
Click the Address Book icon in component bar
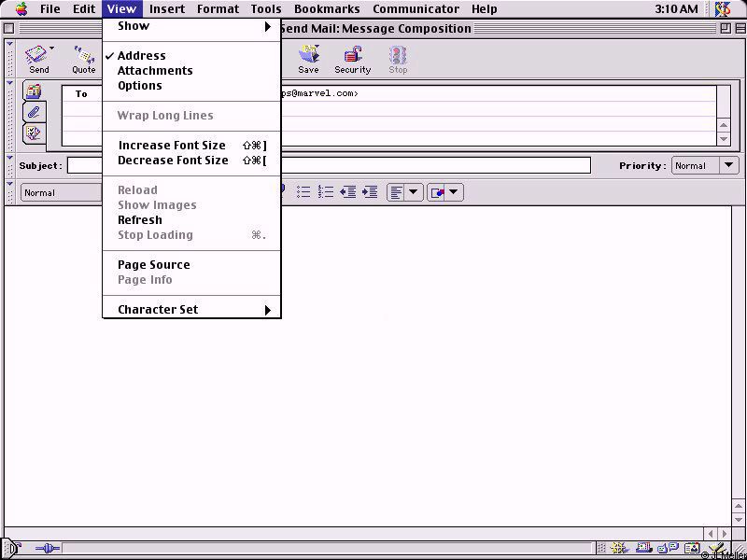point(692,549)
